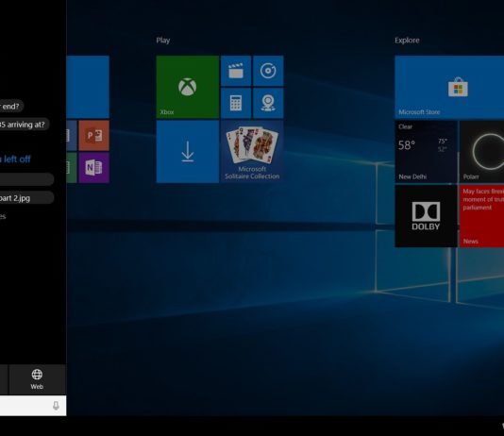
Task: Select the "arriving at?" suggestion chip
Action: tap(25, 125)
